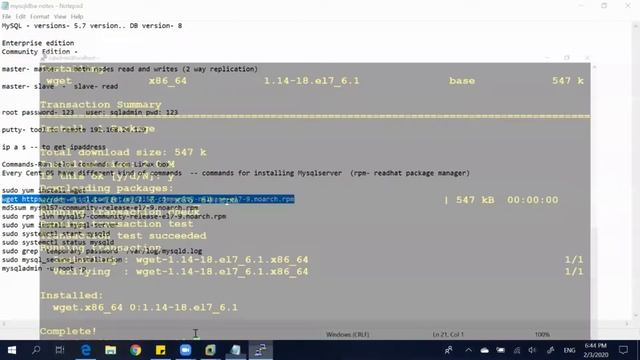Viewport: 640px width, 360px height.
Task: Launch Google Chrome from taskbar
Action: (136, 350)
